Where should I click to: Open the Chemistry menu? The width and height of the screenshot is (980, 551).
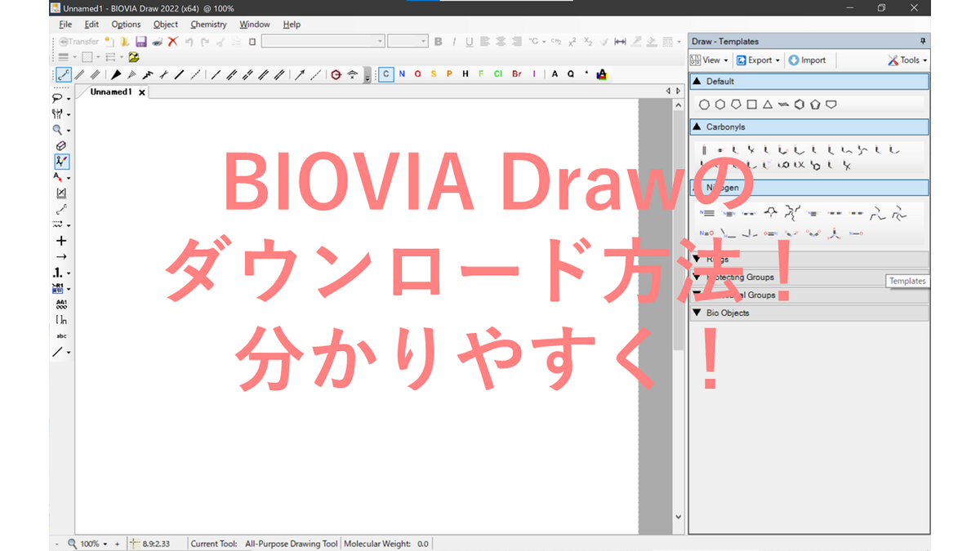point(208,24)
